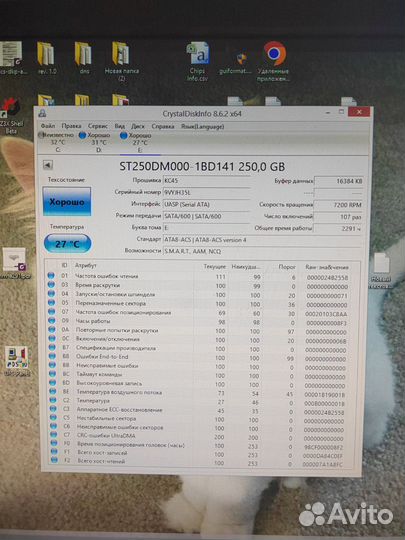Screen dimensions: 405x540
Task: Click status icon of attribute BD row
Action: [x=52, y=383]
